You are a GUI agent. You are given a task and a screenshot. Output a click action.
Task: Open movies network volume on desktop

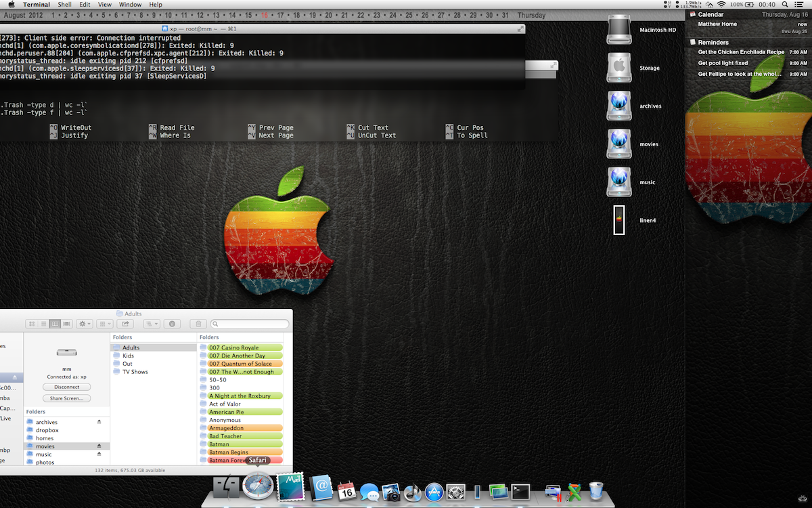click(x=619, y=144)
